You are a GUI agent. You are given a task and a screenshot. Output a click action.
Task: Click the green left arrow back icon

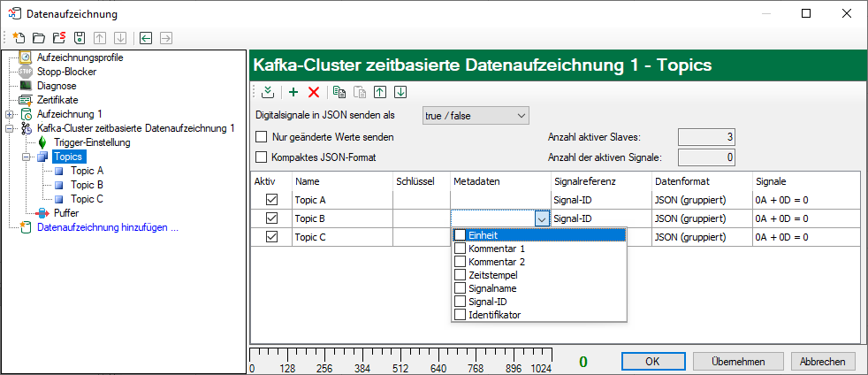coord(145,38)
